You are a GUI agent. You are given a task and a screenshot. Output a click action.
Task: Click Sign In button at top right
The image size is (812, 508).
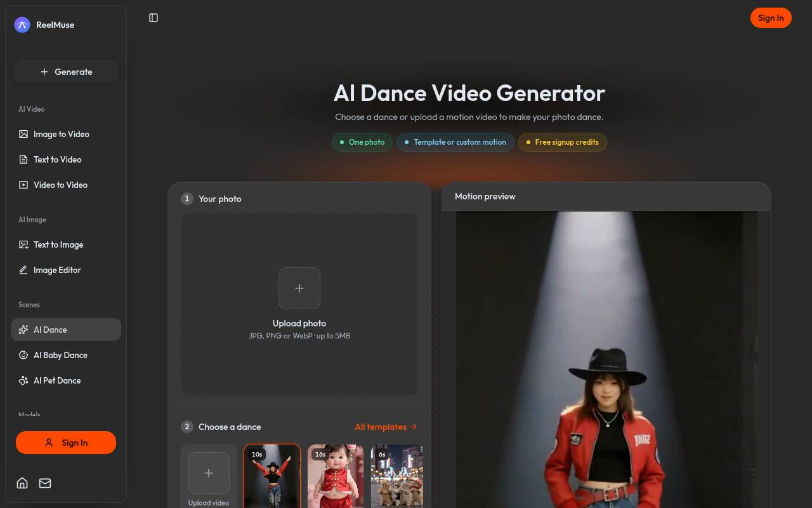pos(771,18)
